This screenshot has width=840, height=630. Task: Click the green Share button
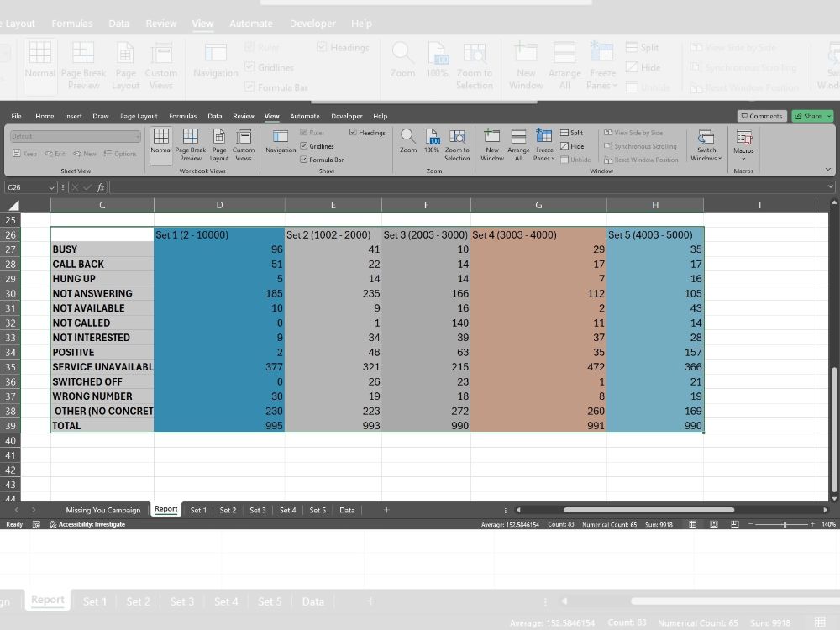(808, 116)
